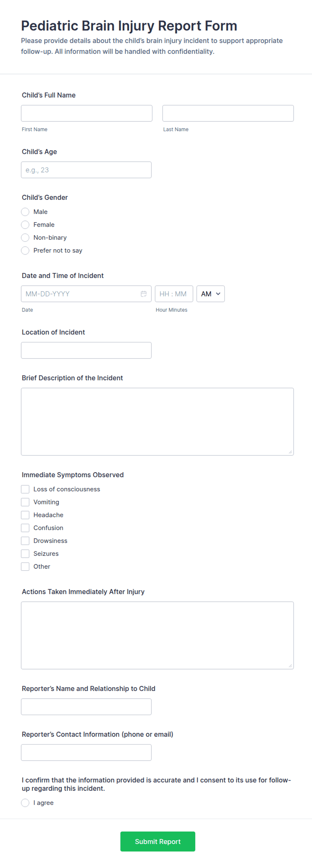Click the Last Name field
The height and width of the screenshot is (868, 312).
(228, 113)
